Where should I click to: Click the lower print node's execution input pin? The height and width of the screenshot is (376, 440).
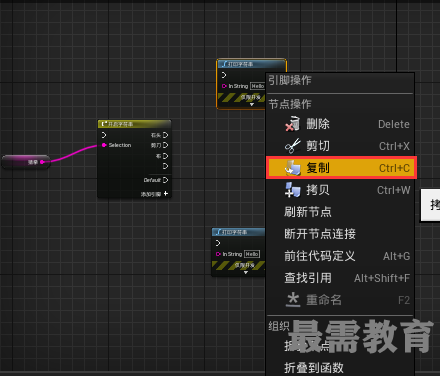pyautogui.click(x=218, y=243)
